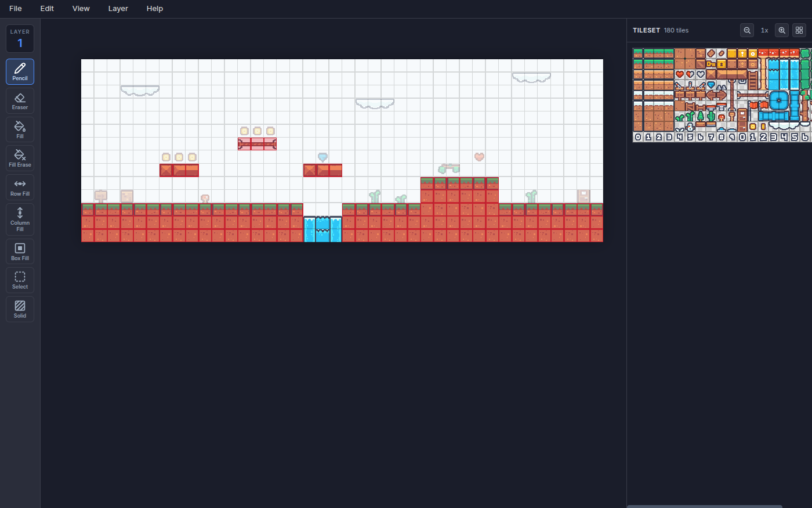Activate the Column Fill tool

click(20, 219)
